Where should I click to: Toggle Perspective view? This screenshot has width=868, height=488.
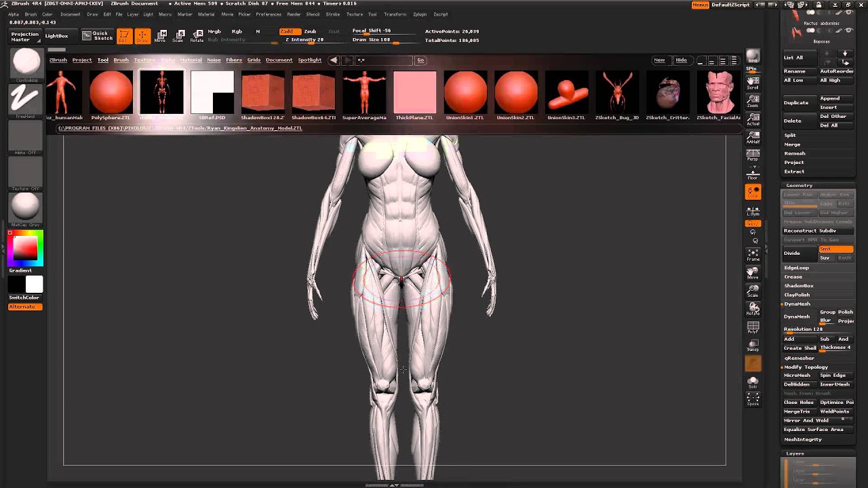click(x=753, y=155)
